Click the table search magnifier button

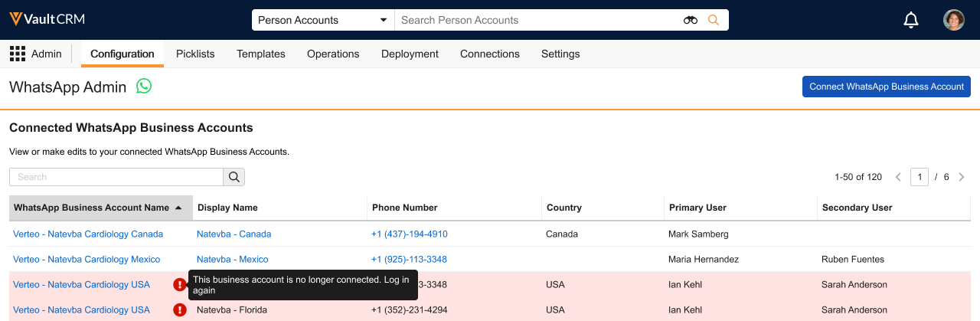[x=234, y=177]
